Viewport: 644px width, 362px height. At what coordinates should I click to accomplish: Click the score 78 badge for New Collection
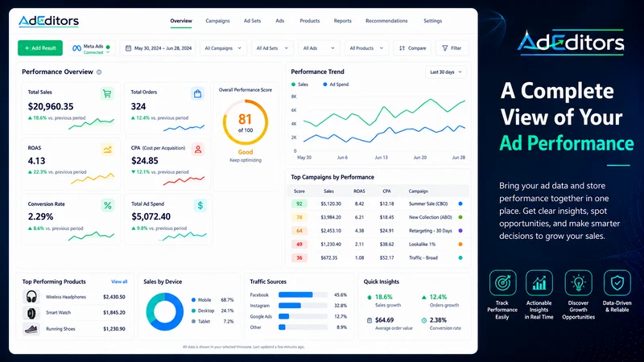[x=299, y=217]
